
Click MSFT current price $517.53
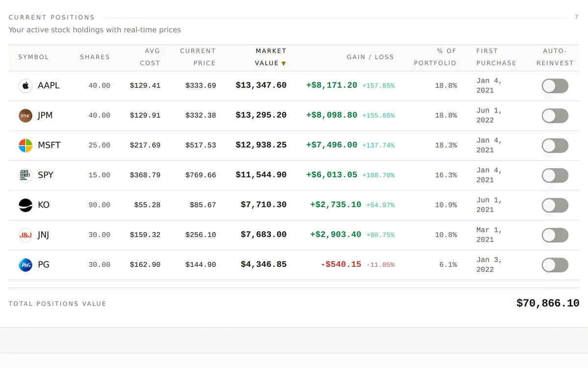201,146
